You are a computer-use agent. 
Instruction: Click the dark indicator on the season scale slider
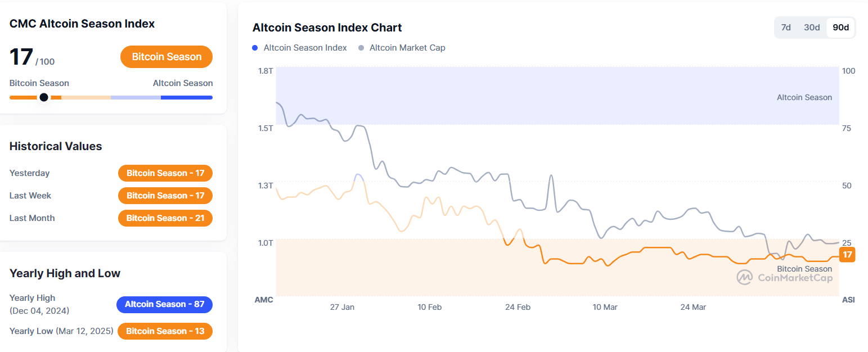tap(44, 97)
